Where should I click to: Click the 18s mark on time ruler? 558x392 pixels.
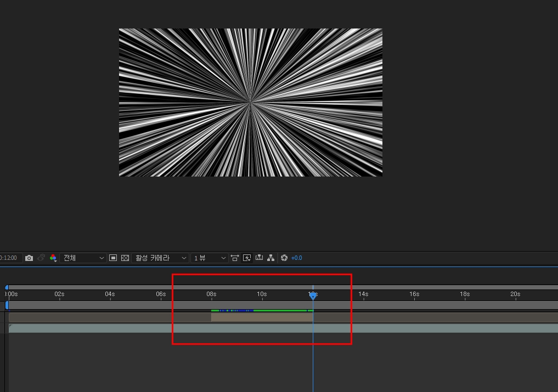[465, 294]
